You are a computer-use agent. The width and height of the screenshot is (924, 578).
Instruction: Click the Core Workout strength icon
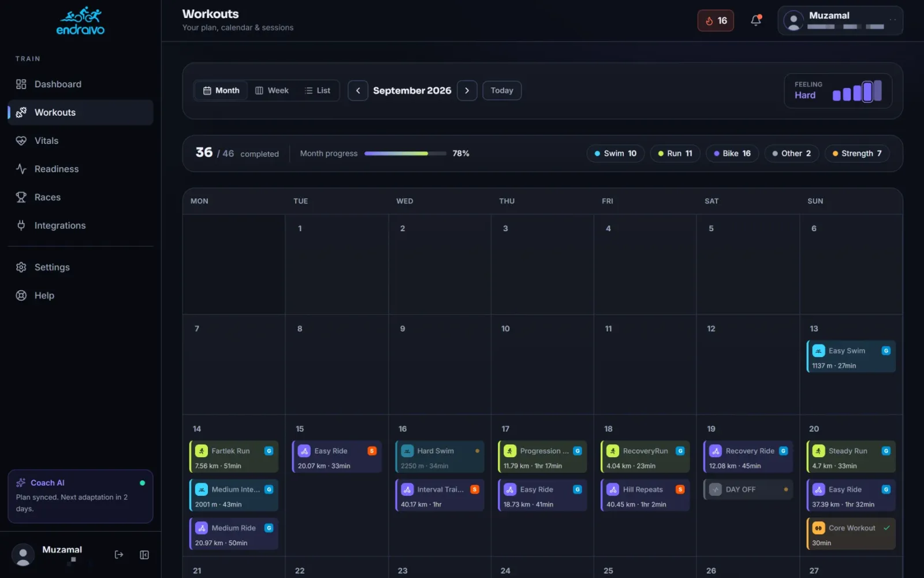click(x=818, y=528)
